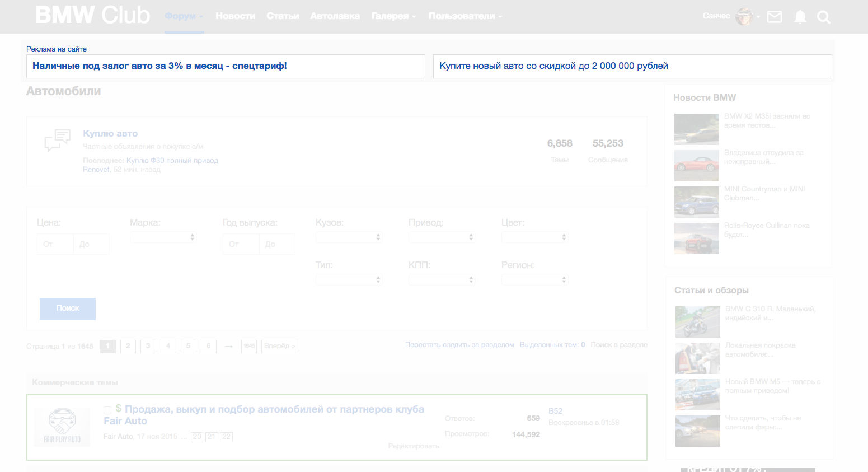The width and height of the screenshot is (868, 472).
Task: Open Rencvet user profile
Action: pos(96,170)
